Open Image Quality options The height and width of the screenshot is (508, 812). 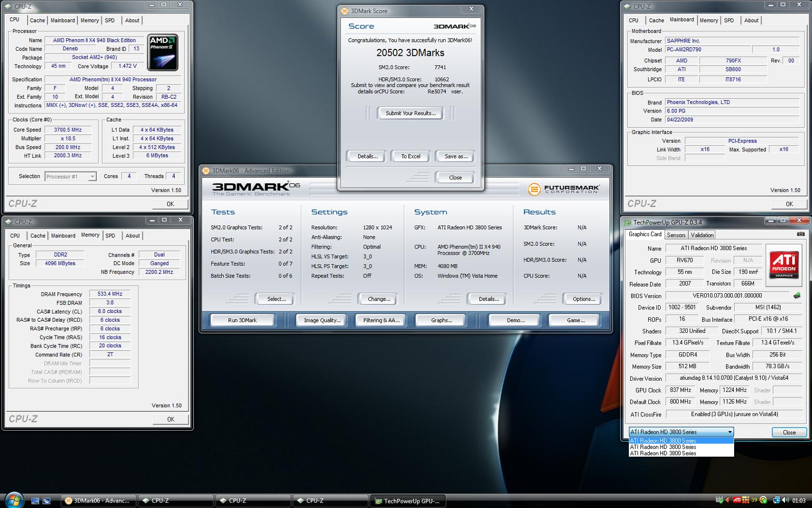[322, 320]
